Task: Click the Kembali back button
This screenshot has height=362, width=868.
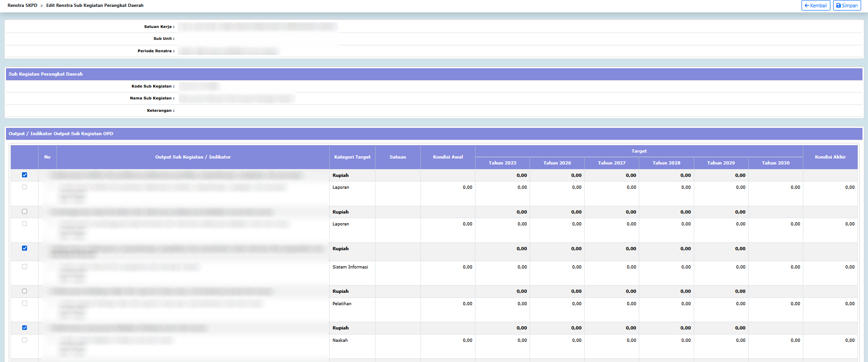Action: tap(816, 5)
